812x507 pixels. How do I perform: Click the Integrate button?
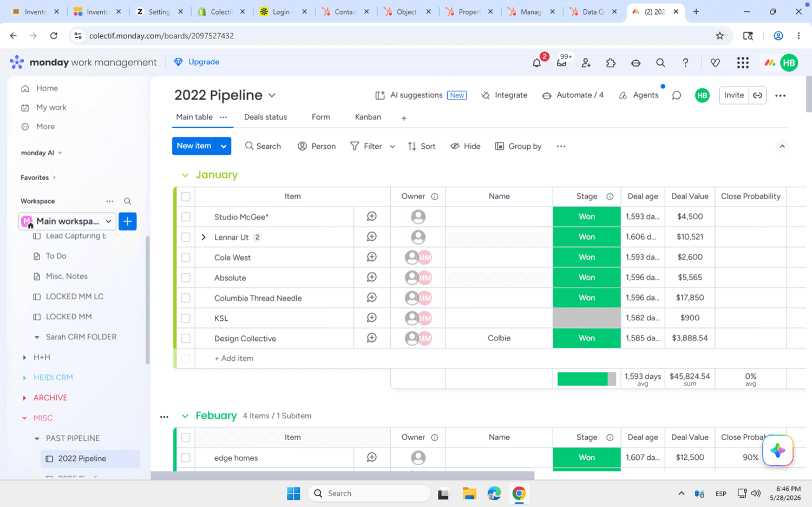pyautogui.click(x=504, y=95)
